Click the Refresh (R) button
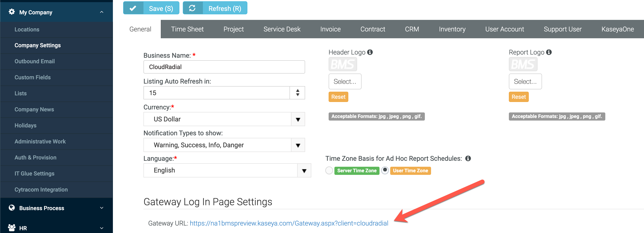The image size is (644, 233). pos(215,8)
